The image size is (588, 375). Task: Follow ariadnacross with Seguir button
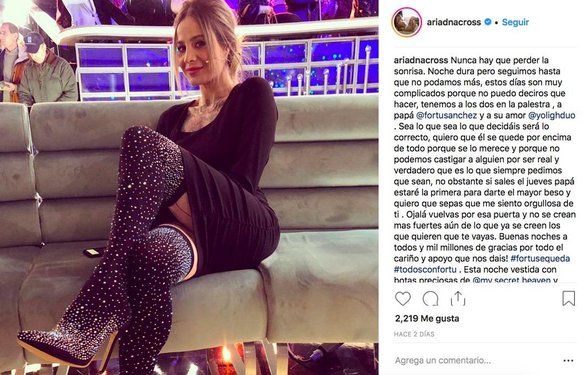(x=515, y=22)
